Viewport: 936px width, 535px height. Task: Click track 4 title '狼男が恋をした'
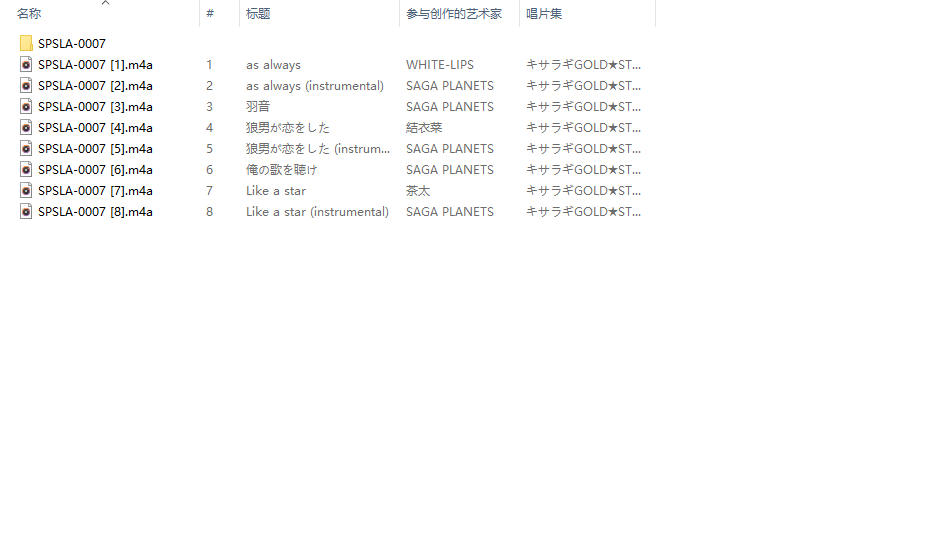[x=288, y=127]
